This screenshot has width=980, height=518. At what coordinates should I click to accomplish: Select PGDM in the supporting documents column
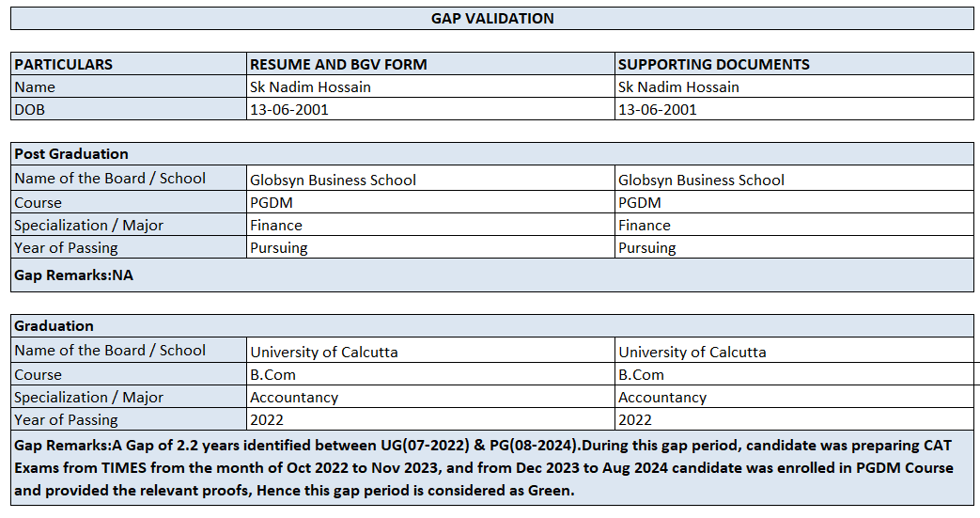(x=640, y=203)
